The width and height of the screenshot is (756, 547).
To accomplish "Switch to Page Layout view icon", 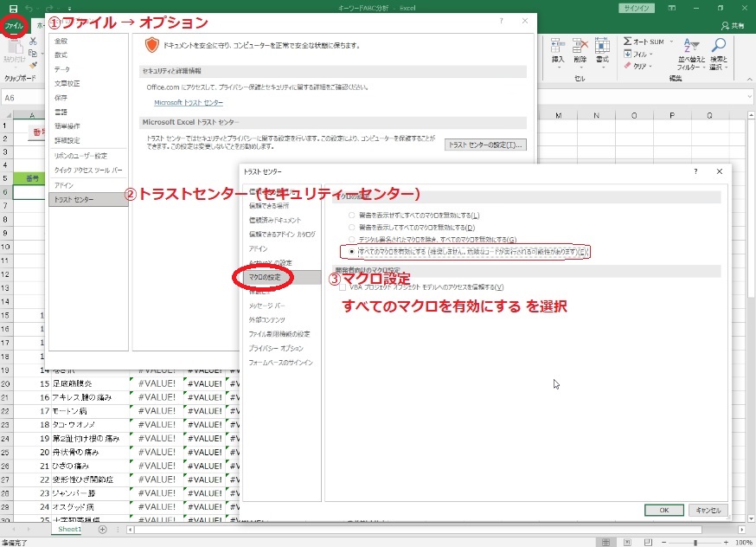I will pyautogui.click(x=627, y=542).
